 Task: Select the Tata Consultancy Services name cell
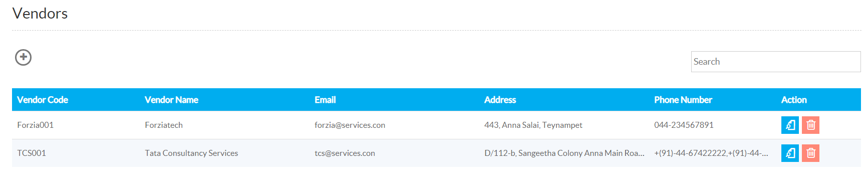click(x=191, y=153)
